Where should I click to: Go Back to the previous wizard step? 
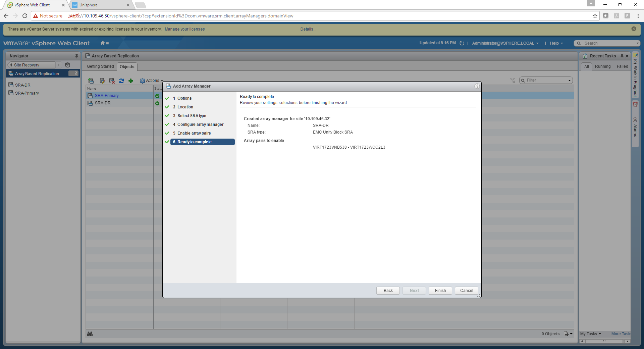point(388,291)
